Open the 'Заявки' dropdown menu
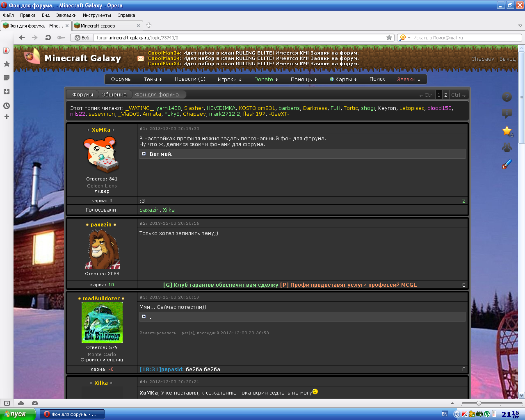Image resolution: width=525 pixels, height=420 pixels. click(409, 79)
